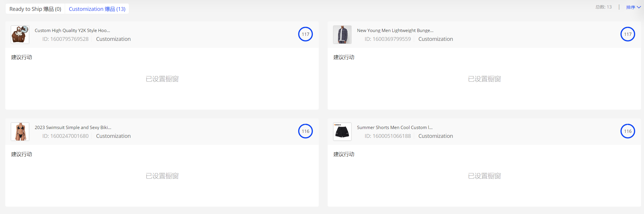644x214 pixels.
Task: Open Summer Shorts Men Cool Custom title
Action: click(x=395, y=127)
